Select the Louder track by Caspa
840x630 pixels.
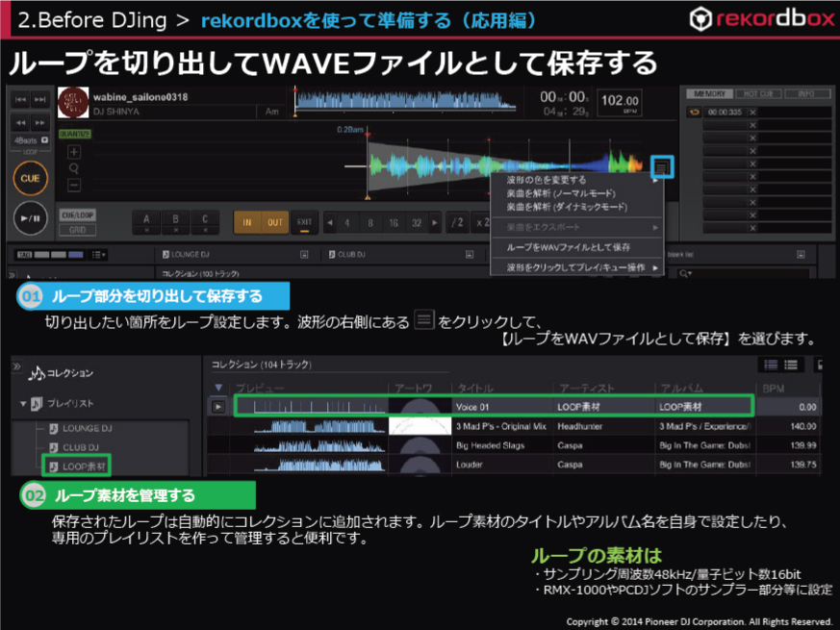(x=514, y=465)
